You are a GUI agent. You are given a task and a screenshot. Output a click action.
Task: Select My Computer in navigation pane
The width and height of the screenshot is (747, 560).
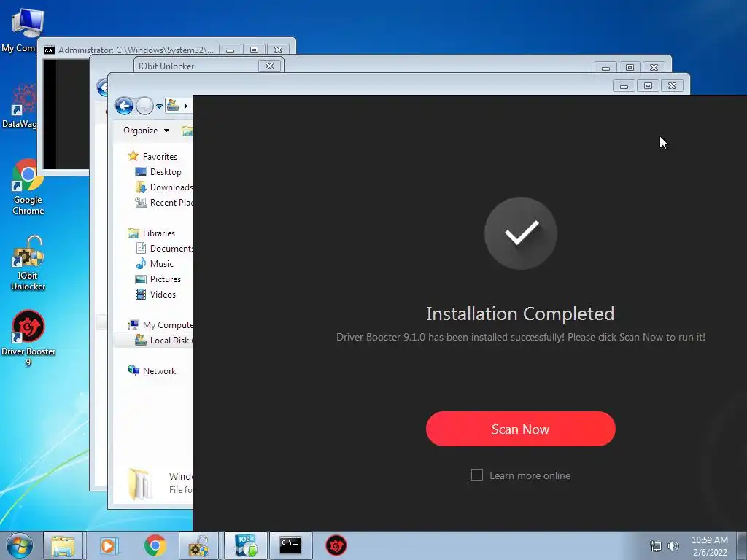click(x=160, y=324)
